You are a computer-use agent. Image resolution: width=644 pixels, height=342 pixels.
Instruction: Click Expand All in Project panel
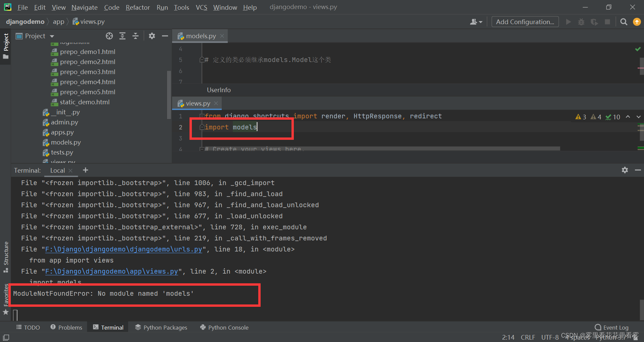tap(122, 36)
